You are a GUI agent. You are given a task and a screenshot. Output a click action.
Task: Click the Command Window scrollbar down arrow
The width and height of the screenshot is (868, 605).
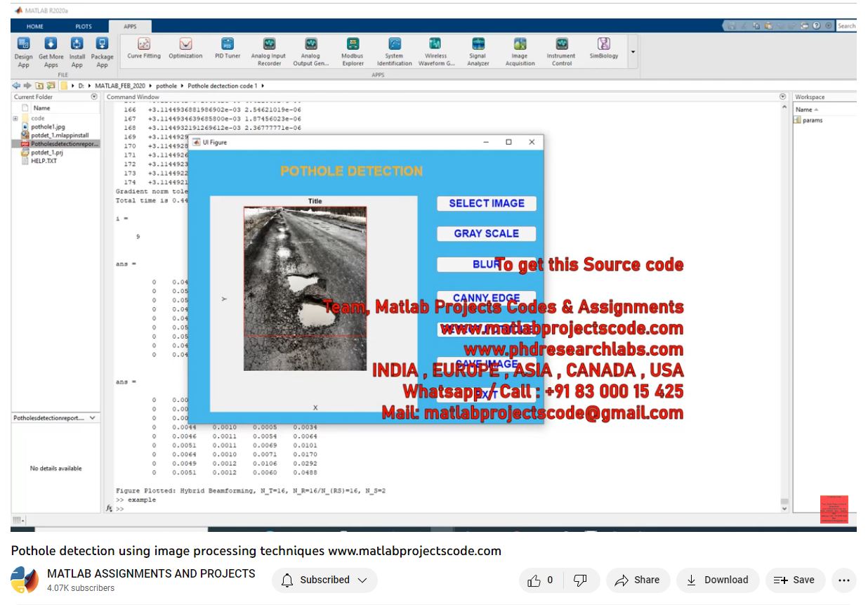(784, 509)
